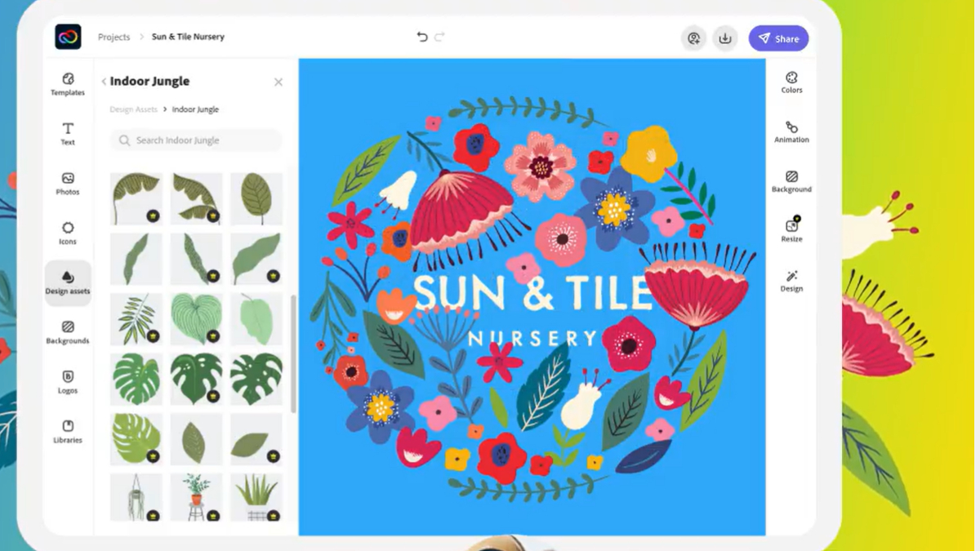Click the Share button
This screenshot has width=980, height=551.
point(778,38)
